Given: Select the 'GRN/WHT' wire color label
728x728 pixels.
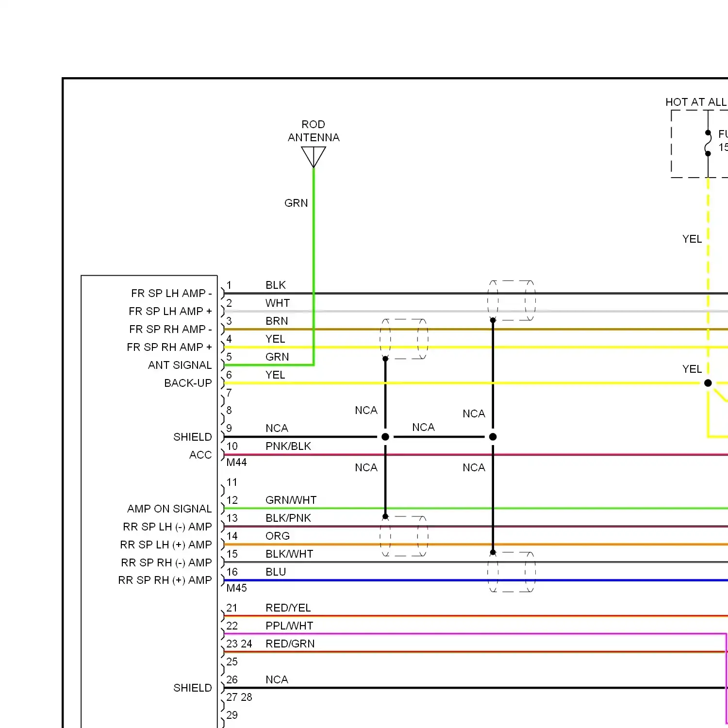Looking at the screenshot, I should click(291, 500).
